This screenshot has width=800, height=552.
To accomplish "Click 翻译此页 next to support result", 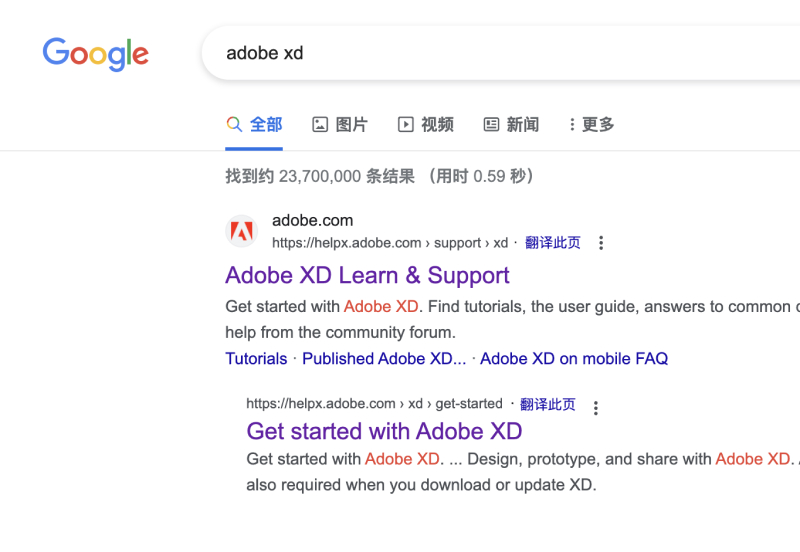I will (x=552, y=243).
